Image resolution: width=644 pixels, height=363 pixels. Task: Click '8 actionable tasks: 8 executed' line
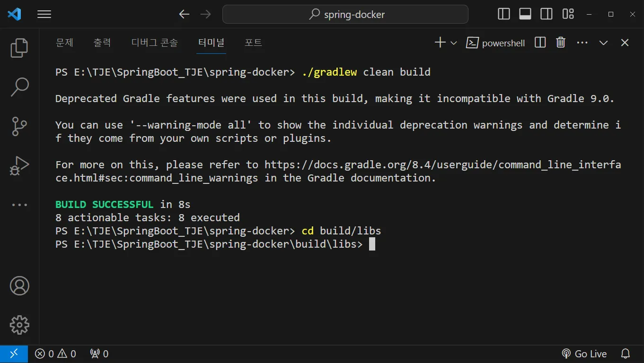pos(148,217)
